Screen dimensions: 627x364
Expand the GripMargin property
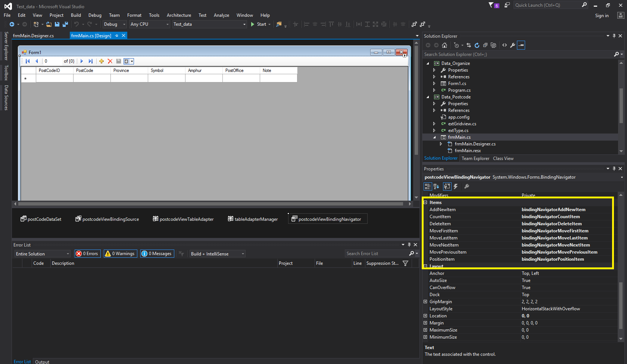tap(425, 302)
